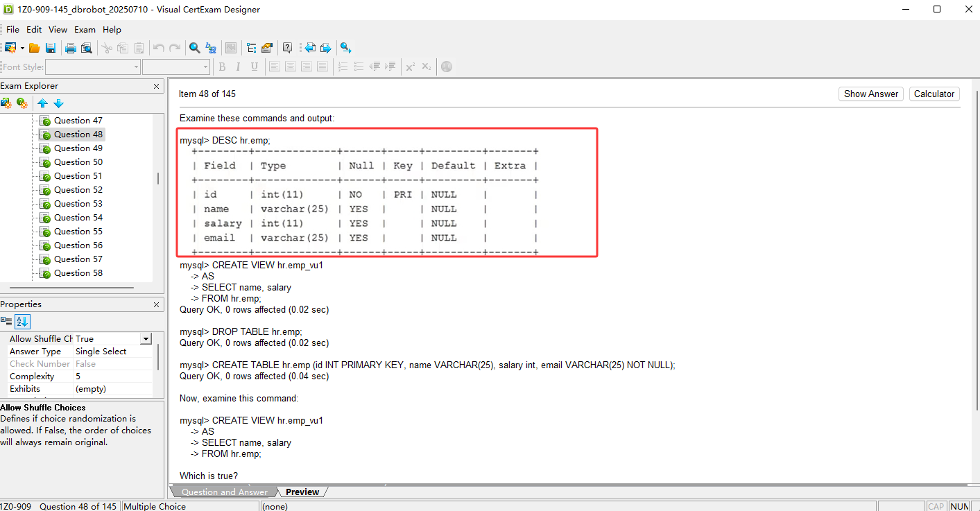Image resolution: width=980 pixels, height=511 pixels.
Task: Click the alphabetical sort icon in Properties panel
Action: pos(23,321)
